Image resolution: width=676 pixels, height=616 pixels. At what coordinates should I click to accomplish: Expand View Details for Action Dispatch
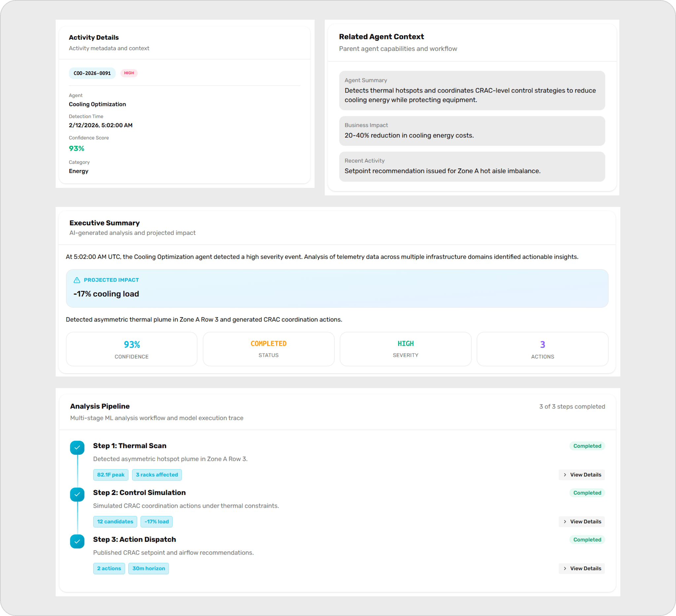582,568
